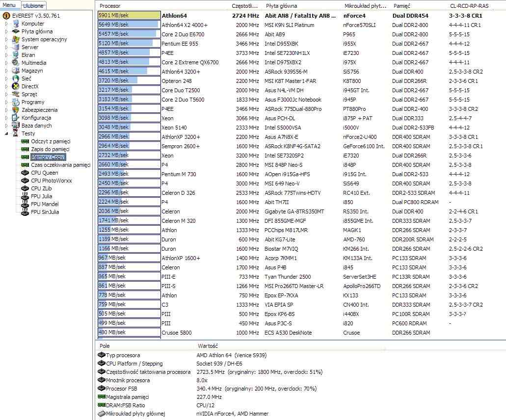Screen dimensions: 506x420
Task: Expand the Komputer tree node
Action: [x=6, y=24]
